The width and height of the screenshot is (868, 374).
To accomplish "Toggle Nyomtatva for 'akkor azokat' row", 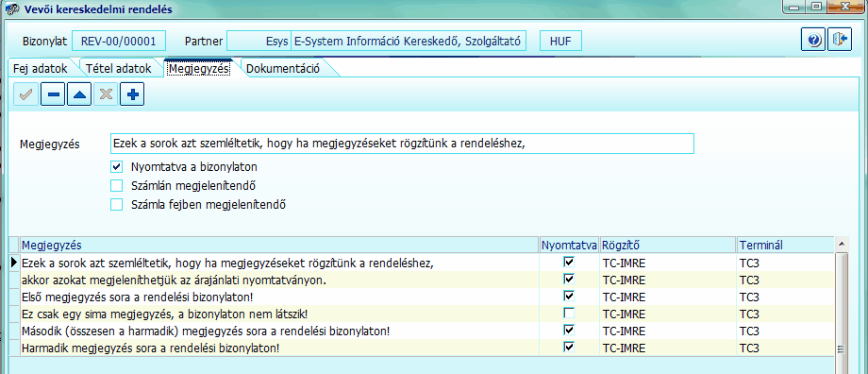I will (x=569, y=279).
